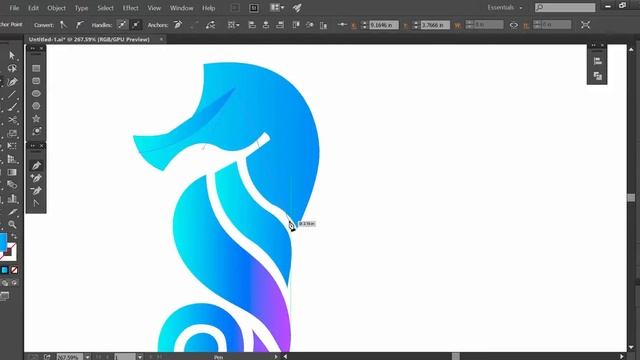
Task: Select the Eyedropper tool
Action: point(12,211)
